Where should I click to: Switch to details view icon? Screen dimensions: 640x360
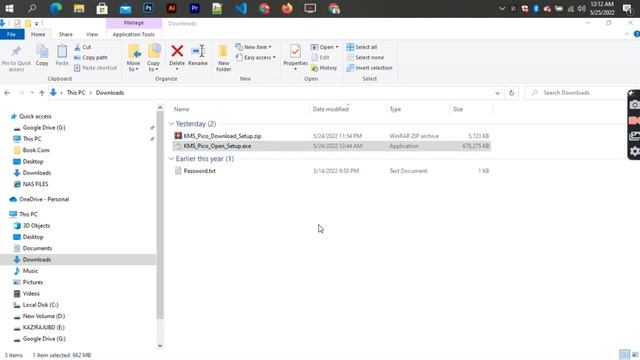[x=624, y=355]
